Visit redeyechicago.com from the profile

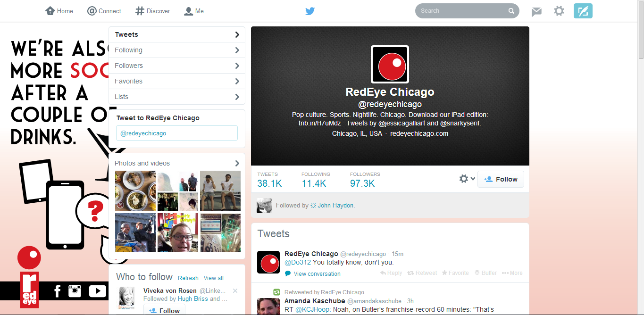(x=419, y=133)
